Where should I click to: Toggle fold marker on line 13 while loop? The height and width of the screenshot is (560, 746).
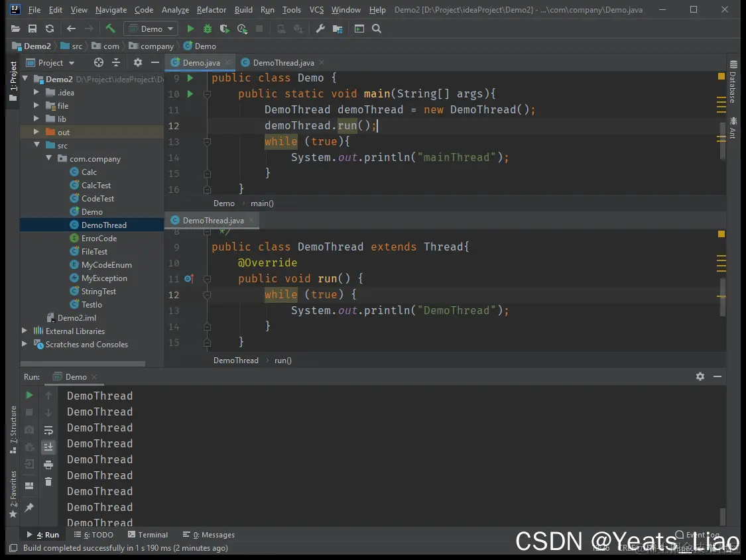tap(207, 141)
